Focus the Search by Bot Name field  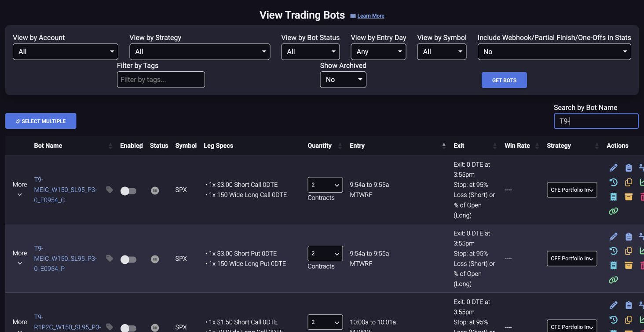pyautogui.click(x=596, y=121)
